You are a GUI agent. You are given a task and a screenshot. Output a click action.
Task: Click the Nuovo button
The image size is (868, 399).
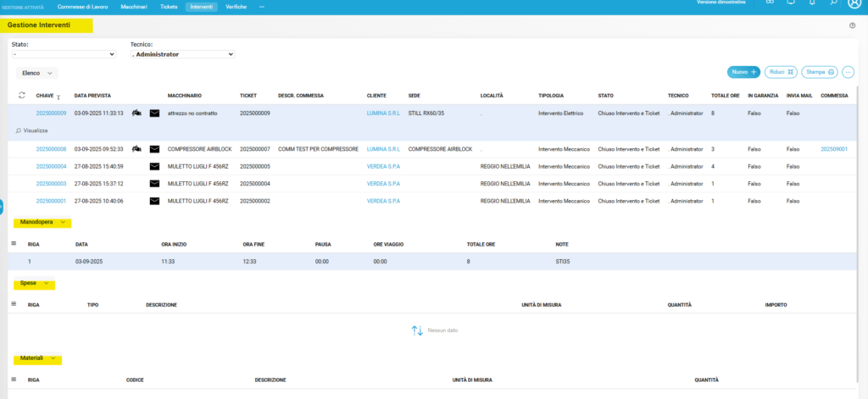pyautogui.click(x=743, y=72)
